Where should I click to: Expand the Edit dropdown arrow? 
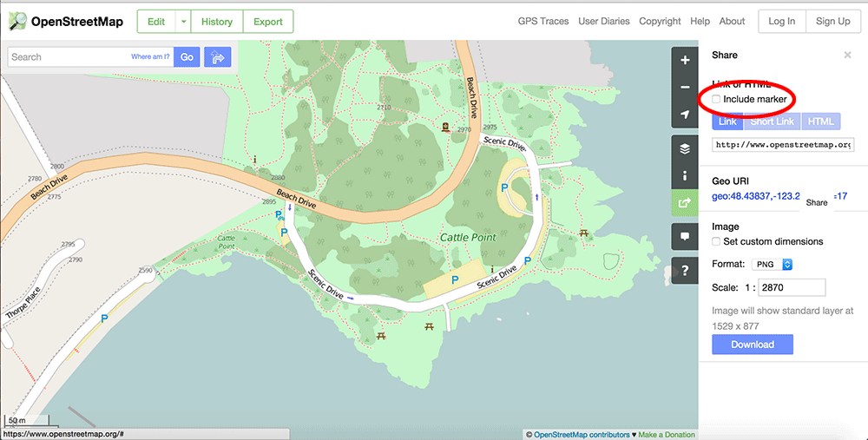pos(183,22)
